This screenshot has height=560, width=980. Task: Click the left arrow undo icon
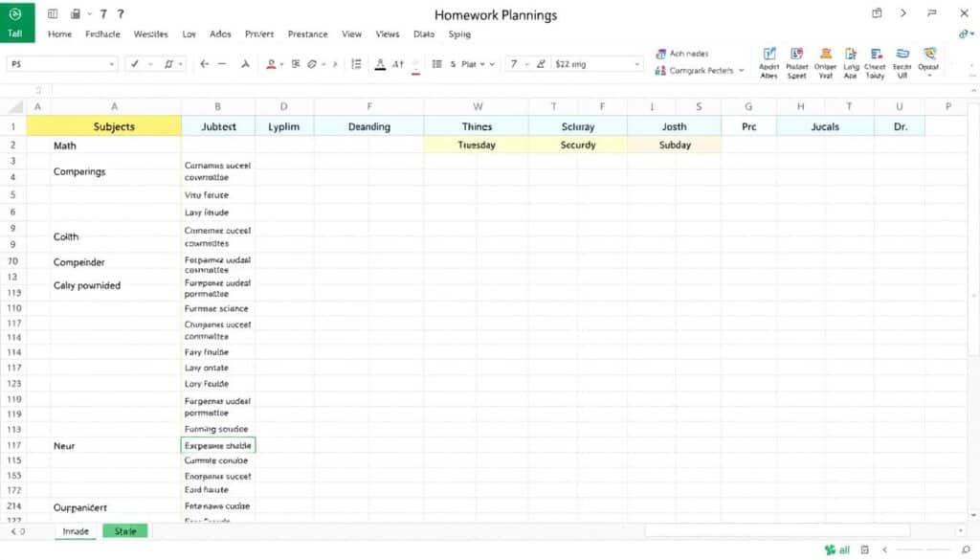click(x=205, y=64)
